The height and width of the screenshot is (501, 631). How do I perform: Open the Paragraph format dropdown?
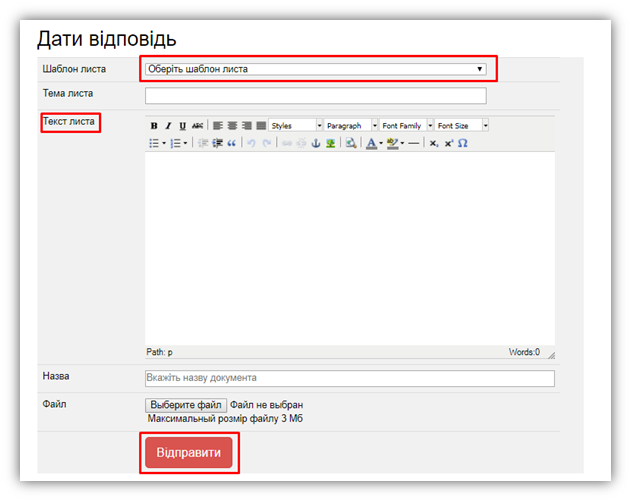(x=350, y=126)
